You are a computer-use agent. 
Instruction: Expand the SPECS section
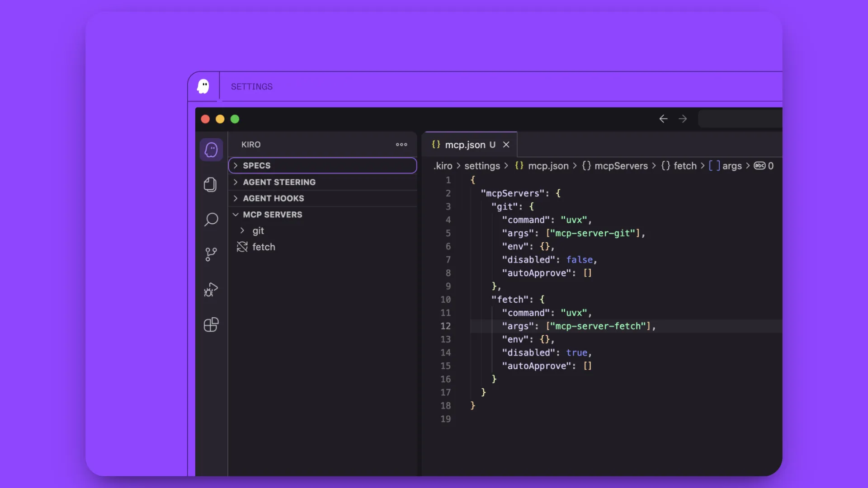pyautogui.click(x=256, y=165)
